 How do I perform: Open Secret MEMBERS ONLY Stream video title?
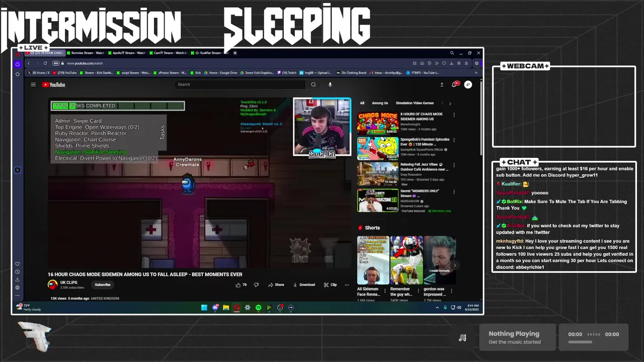pos(420,194)
